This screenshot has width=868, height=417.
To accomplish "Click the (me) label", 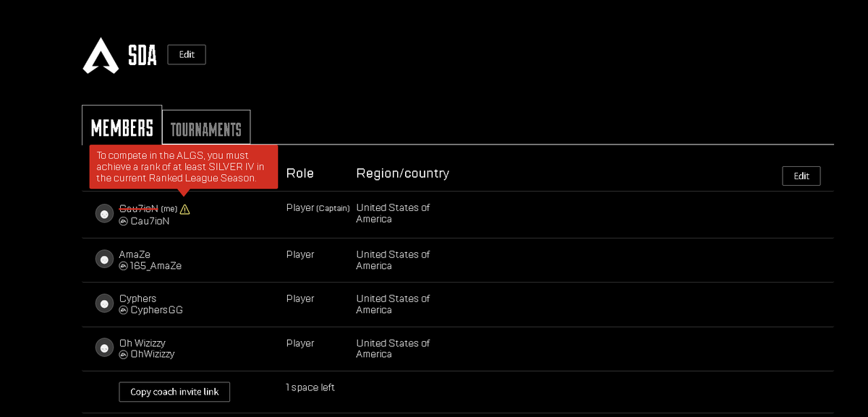I will coord(169,209).
